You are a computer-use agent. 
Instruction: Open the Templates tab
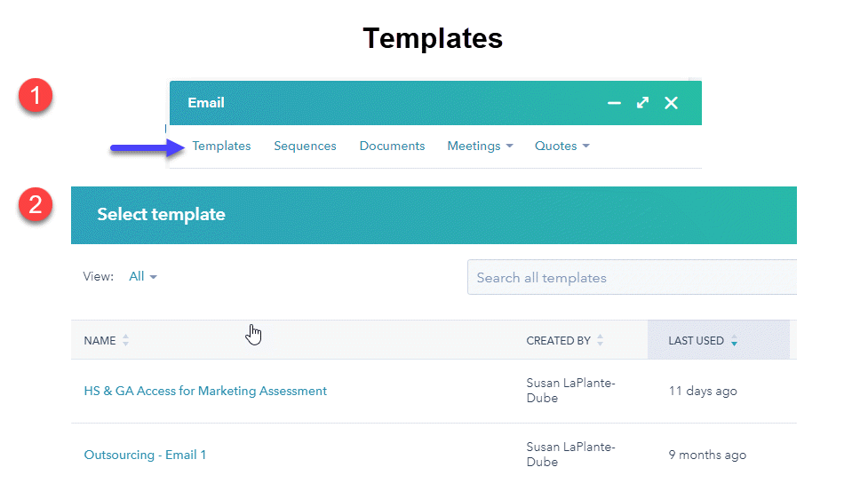tap(221, 146)
